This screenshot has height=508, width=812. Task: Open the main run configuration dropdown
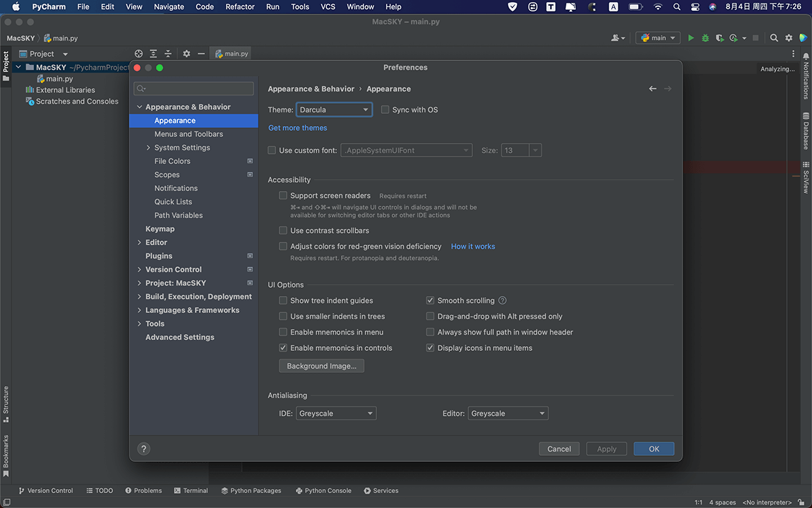coord(658,38)
